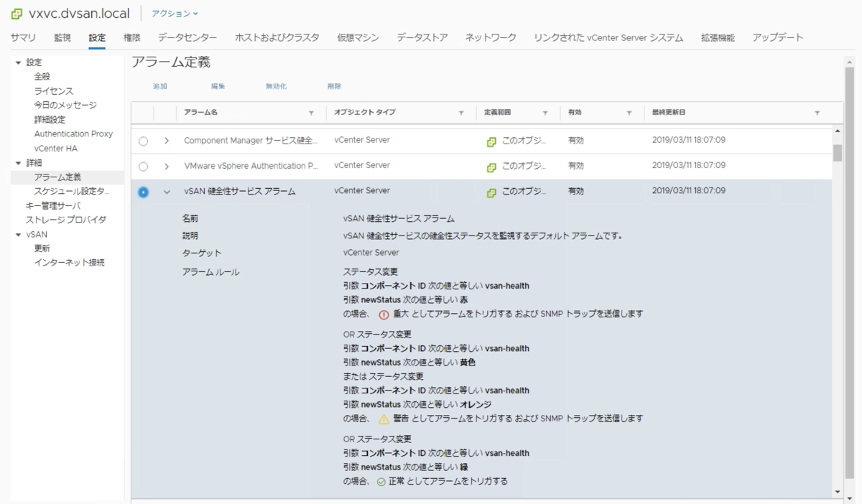Click the green 正常 checkmark icon
Viewport: 862px width, 504px height.
pos(381,482)
